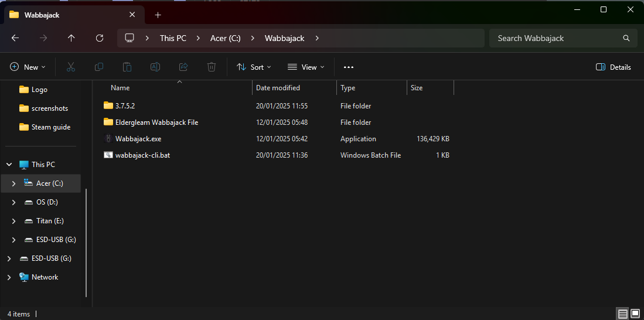Click the Delete trash can icon
This screenshot has height=320, width=644.
[212, 67]
